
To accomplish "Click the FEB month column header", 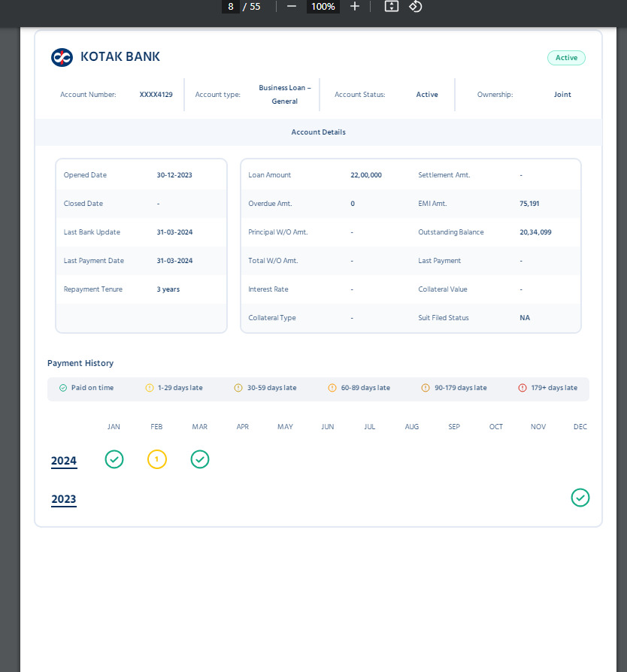I will coord(156,427).
